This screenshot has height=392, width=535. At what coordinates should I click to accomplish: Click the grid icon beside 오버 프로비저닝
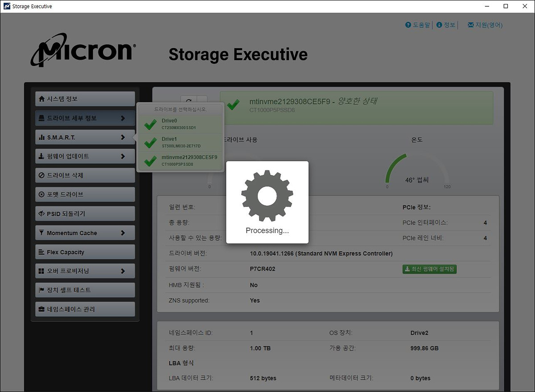click(42, 271)
